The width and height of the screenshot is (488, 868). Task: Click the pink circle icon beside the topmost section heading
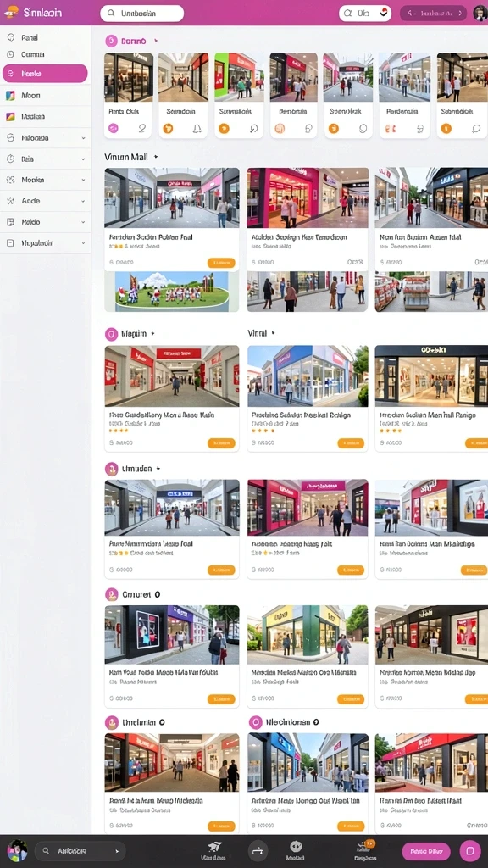coord(111,41)
